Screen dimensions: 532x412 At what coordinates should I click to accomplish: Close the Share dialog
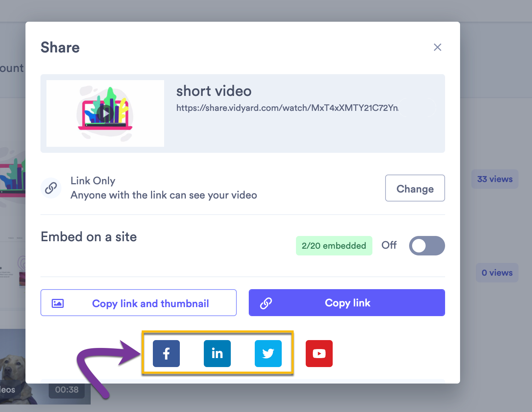(x=437, y=47)
